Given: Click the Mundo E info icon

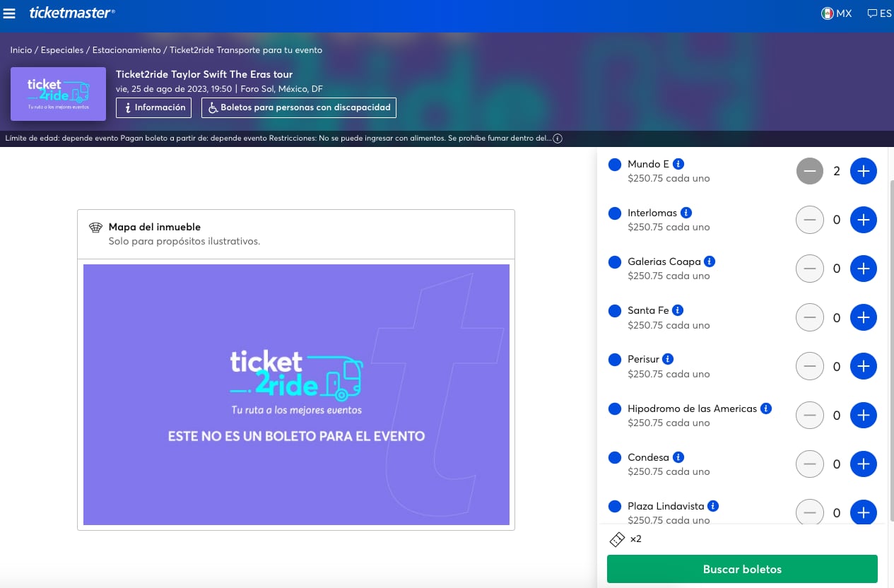Looking at the screenshot, I should click(678, 164).
